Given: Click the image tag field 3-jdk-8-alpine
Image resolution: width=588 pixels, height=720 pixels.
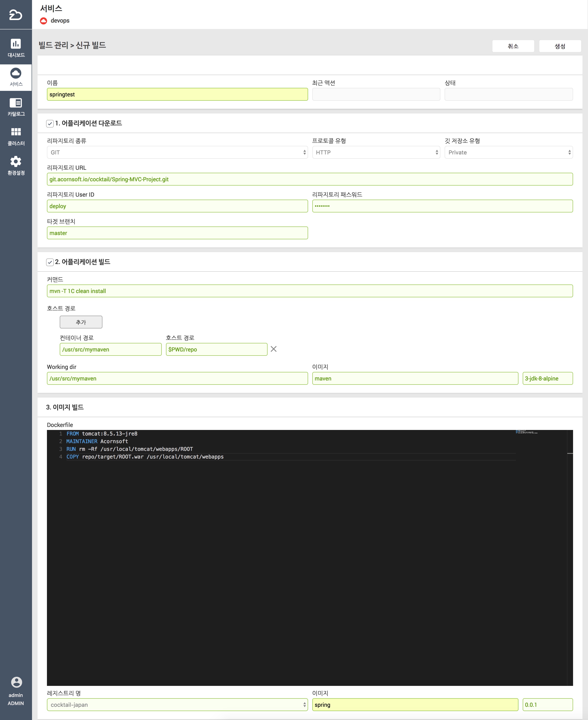Looking at the screenshot, I should pyautogui.click(x=547, y=379).
